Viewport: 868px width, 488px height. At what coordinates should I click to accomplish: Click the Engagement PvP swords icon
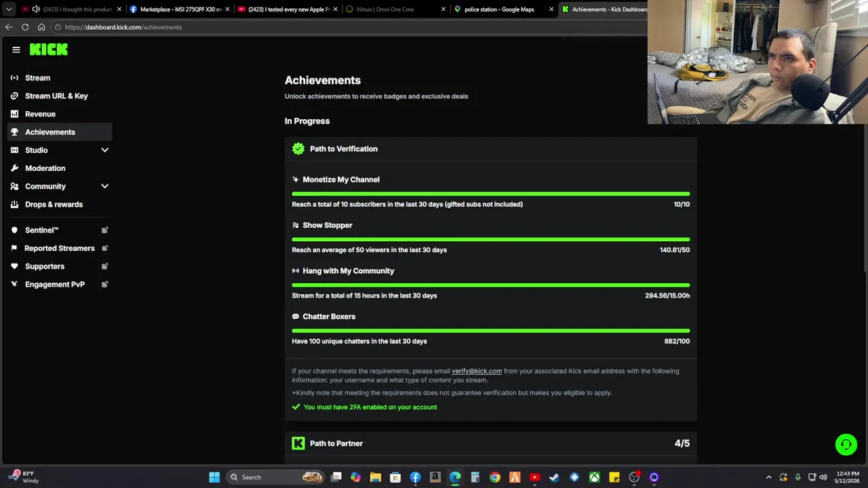tap(14, 284)
